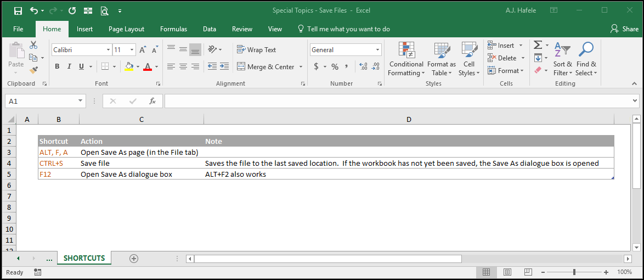Open Sort & Filter menu
This screenshot has width=644, height=280.
(x=562, y=59)
